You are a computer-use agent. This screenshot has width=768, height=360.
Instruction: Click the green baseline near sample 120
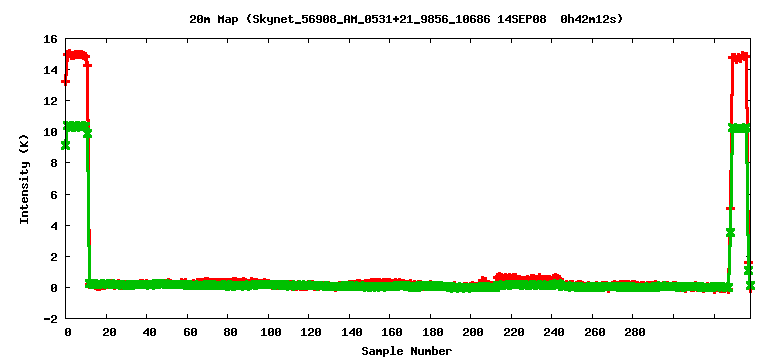(309, 285)
